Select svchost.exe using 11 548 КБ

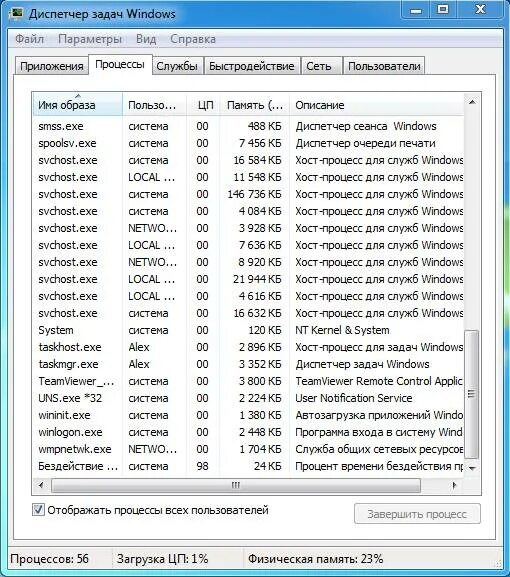pyautogui.click(x=248, y=177)
